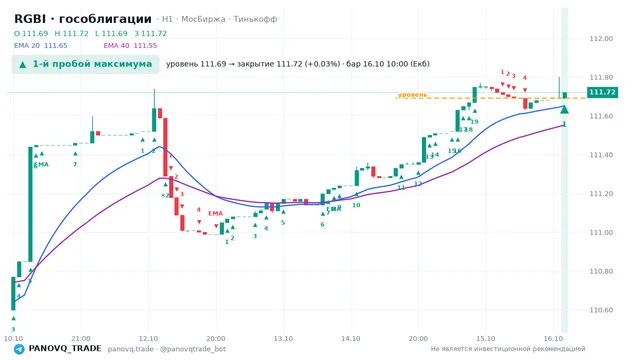
Task: Click the 13.10 date axis label
Action: pyautogui.click(x=283, y=339)
